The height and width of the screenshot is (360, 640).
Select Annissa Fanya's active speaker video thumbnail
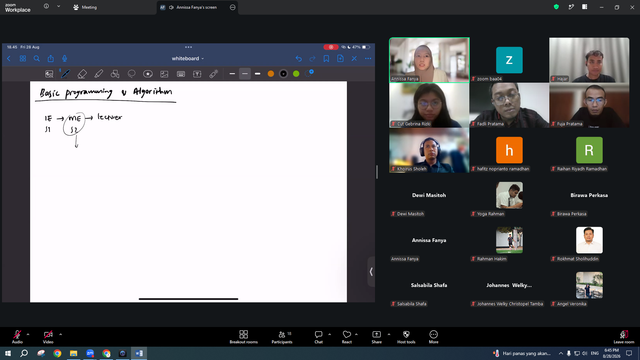(429, 60)
